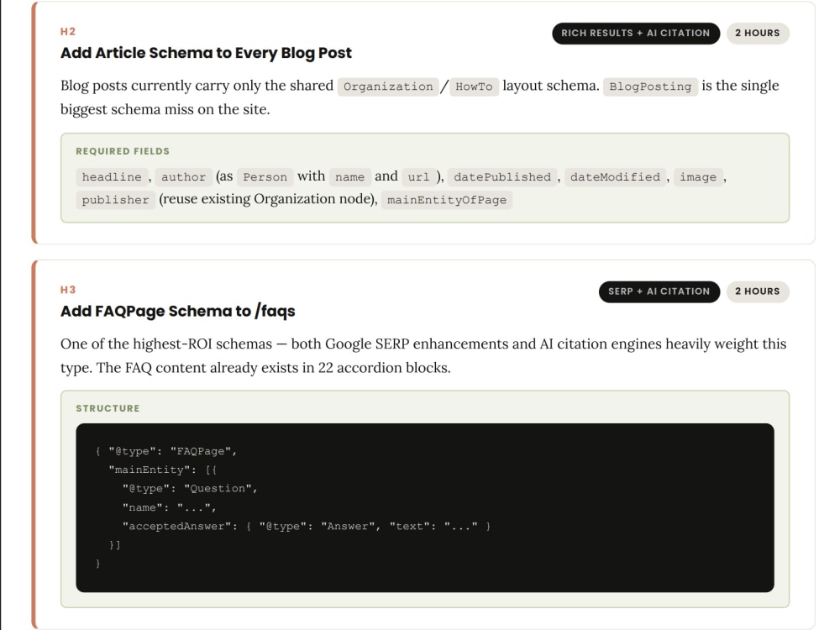Screen dimensions: 840x630
Task: Click the 'STRUCTURE' label
Action: [x=108, y=408]
